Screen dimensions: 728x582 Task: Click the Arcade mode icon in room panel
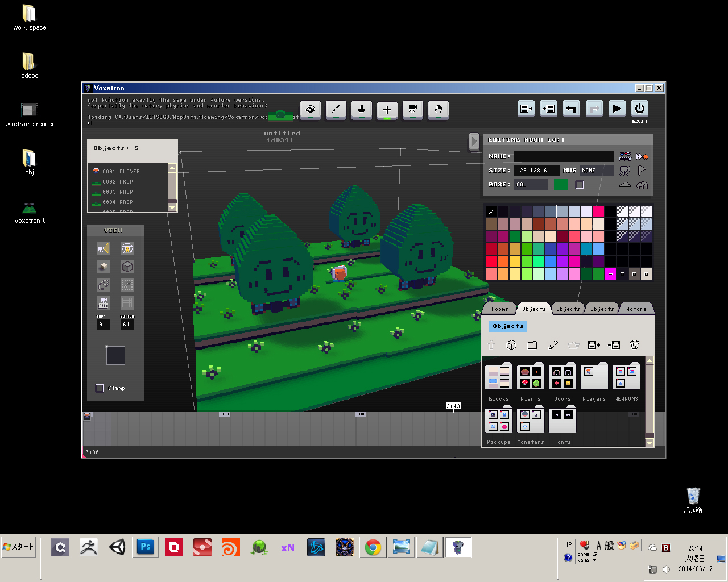click(x=625, y=156)
